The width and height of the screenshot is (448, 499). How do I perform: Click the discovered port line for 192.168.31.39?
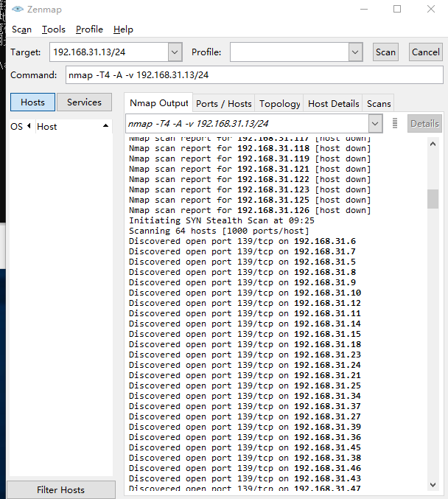[245, 427]
